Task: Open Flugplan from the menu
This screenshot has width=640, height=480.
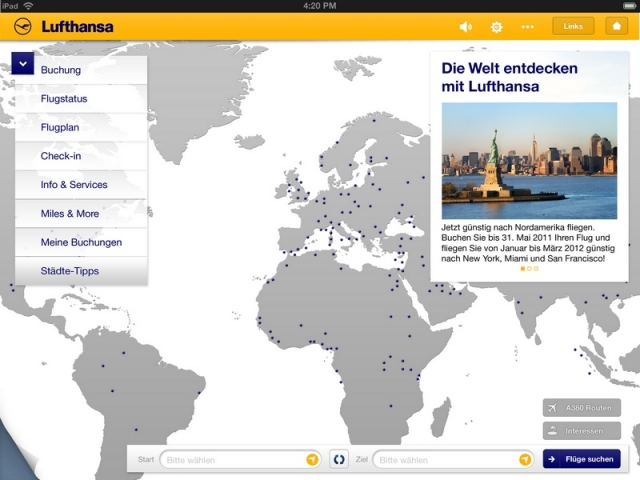Action: [81, 127]
